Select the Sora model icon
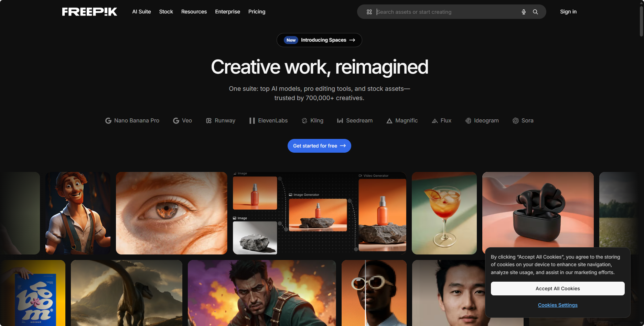 [x=516, y=121]
